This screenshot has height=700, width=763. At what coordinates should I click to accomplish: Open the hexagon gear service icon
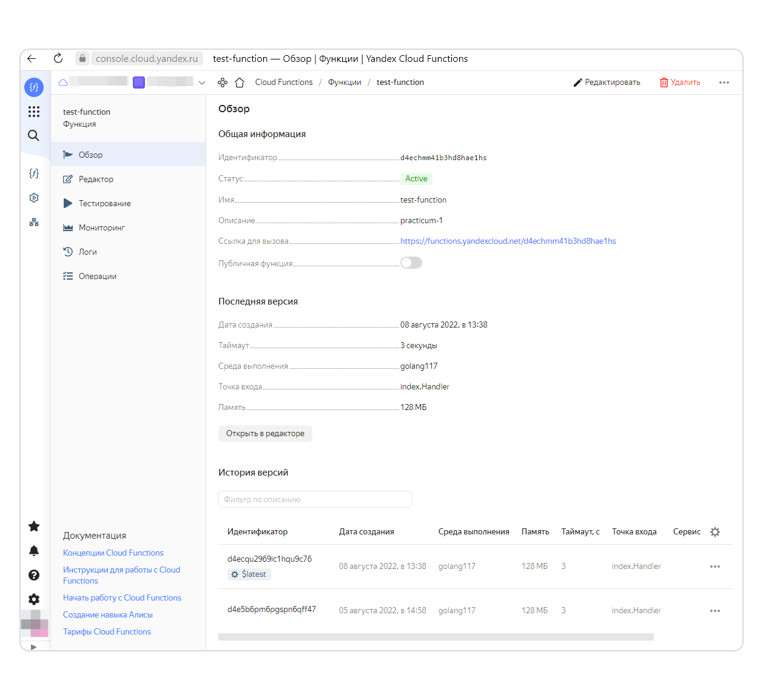coord(34,198)
